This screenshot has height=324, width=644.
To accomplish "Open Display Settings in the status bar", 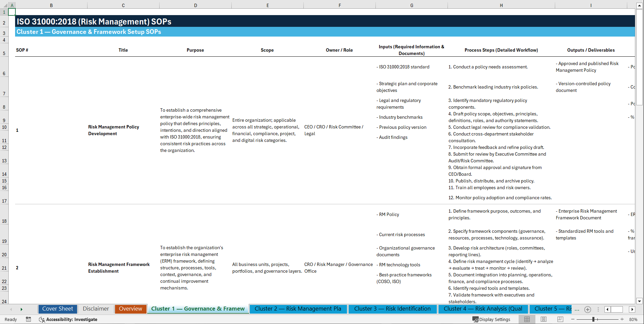I will coord(492,319).
